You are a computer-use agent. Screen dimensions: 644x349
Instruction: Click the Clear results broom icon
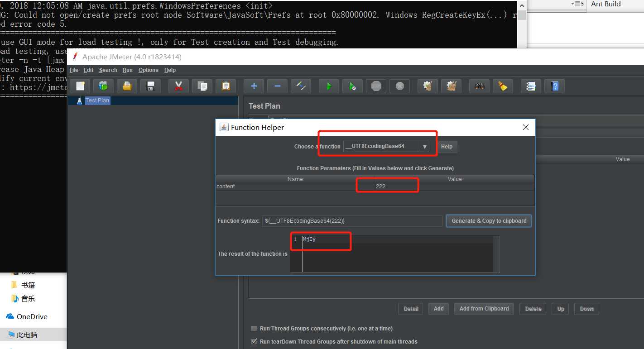[x=428, y=86]
